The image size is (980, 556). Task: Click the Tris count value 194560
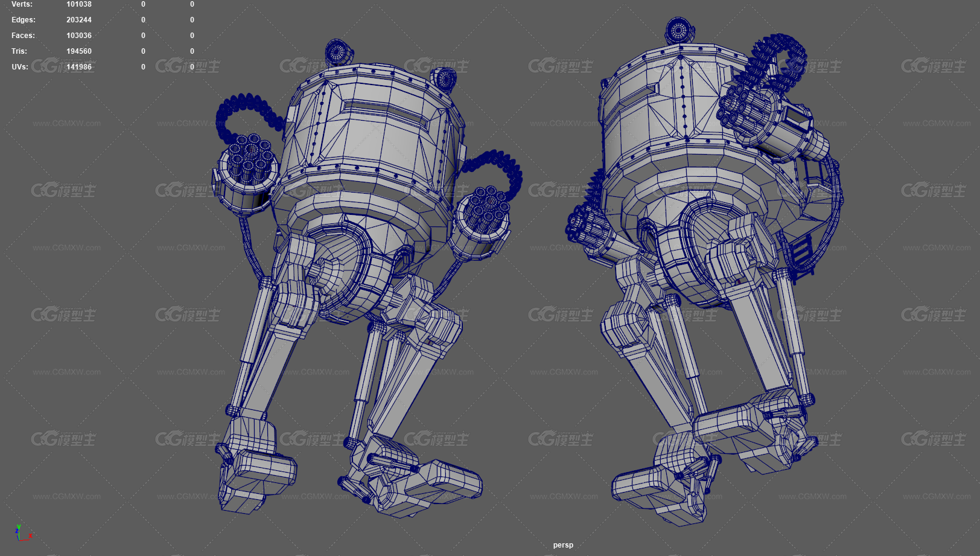79,51
